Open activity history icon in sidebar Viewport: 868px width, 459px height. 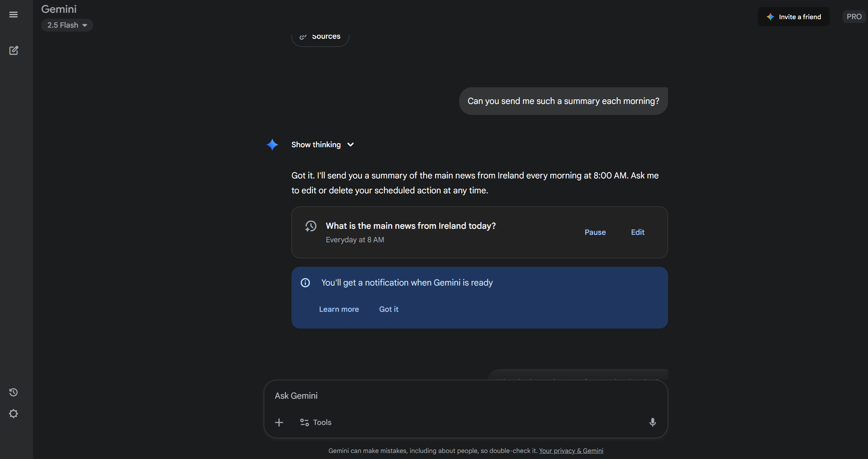click(x=13, y=392)
